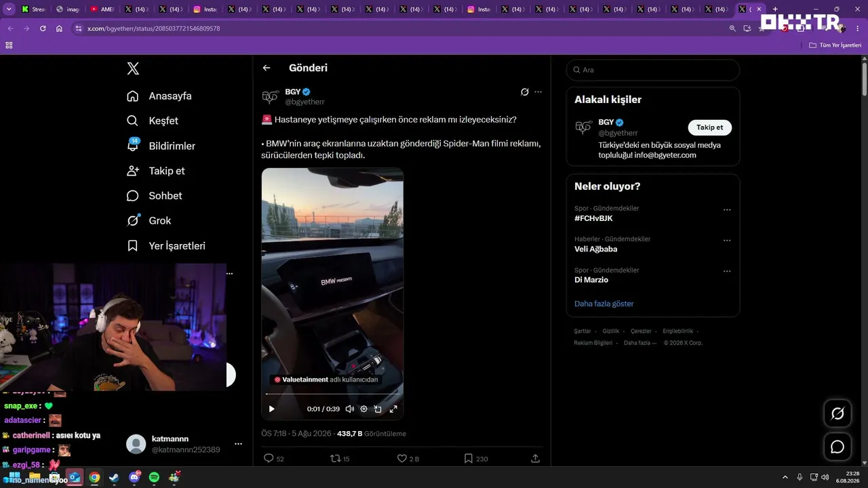
Task: Click the Grok icon on the post header
Action: pyautogui.click(x=524, y=91)
